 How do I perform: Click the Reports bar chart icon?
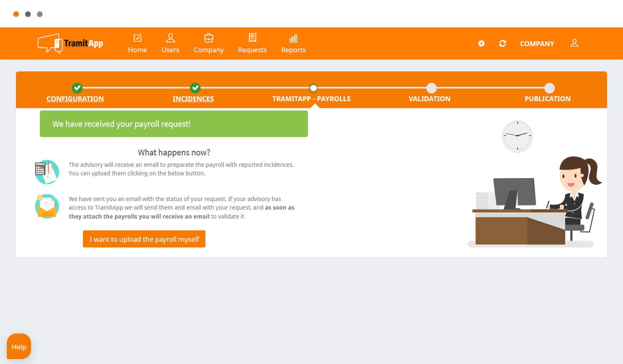pos(293,38)
